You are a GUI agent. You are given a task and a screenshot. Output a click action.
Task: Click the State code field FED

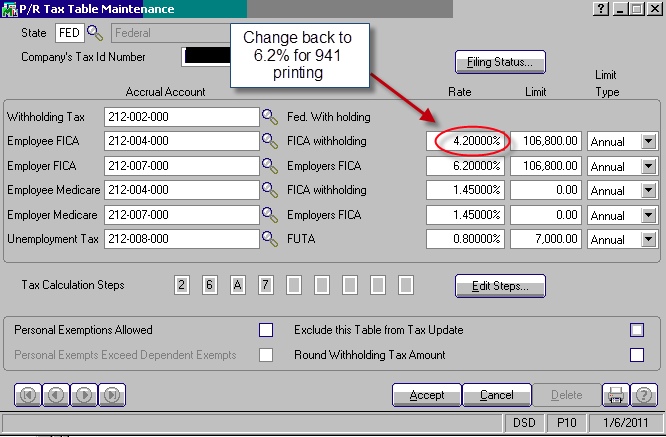tap(70, 33)
